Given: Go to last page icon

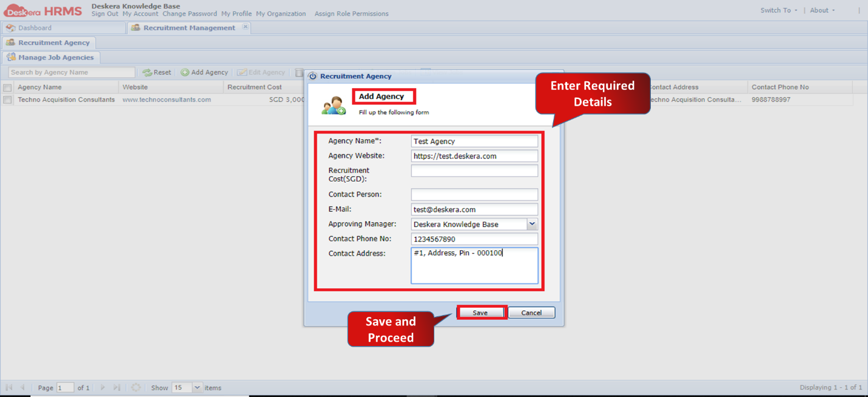Looking at the screenshot, I should coord(117,387).
